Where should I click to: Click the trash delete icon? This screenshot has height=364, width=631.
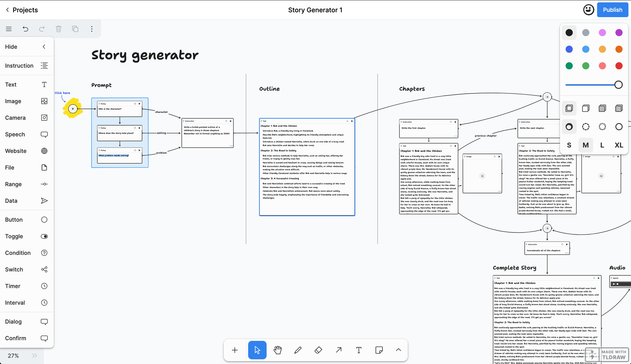(58, 29)
